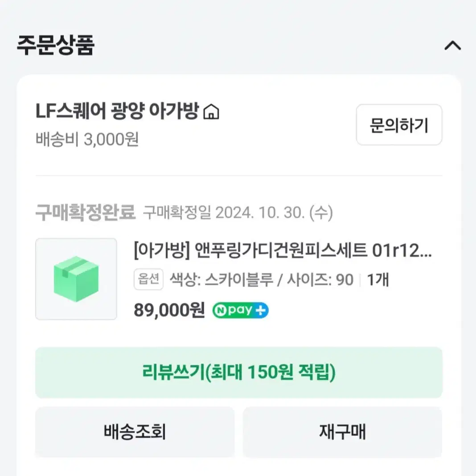Click the 문의하기 button
The image size is (476, 476).
pyautogui.click(x=399, y=125)
